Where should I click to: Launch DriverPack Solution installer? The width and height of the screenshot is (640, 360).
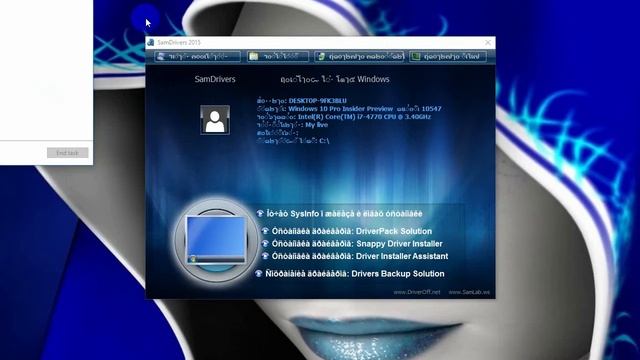347,231
